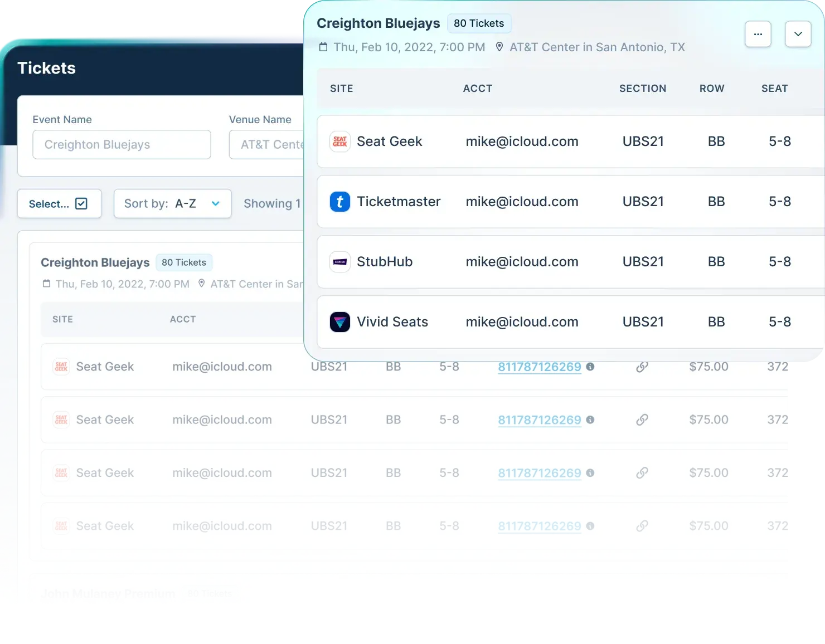This screenshot has width=825, height=644.
Task: Collapse the Creighton Bluejays overlay panel
Action: [x=798, y=34]
